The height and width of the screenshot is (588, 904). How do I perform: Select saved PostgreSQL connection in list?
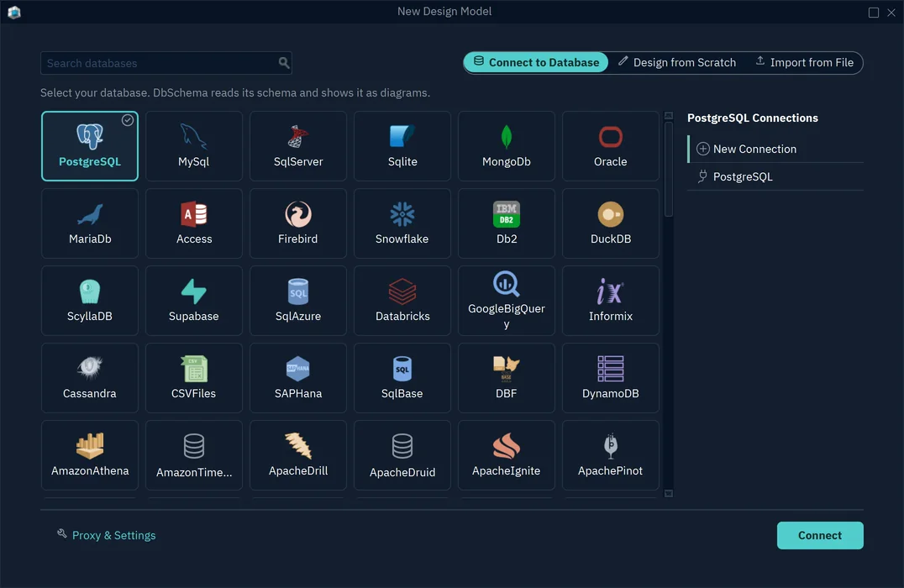(x=775, y=176)
